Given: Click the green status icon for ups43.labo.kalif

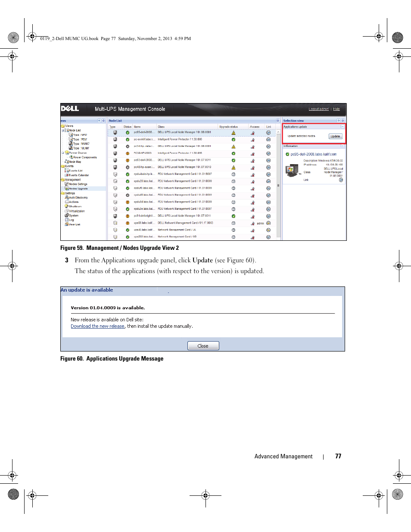Looking at the screenshot, I should coord(128,230).
